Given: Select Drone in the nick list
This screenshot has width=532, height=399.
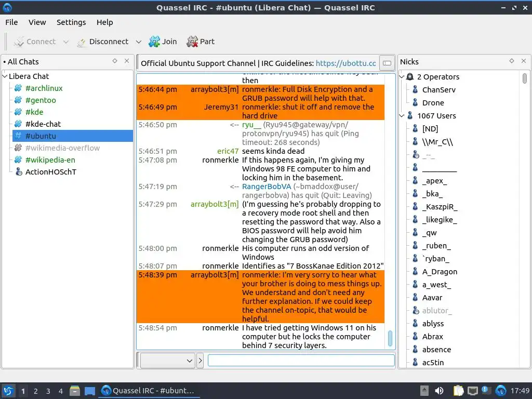Looking at the screenshot, I should pos(433,103).
